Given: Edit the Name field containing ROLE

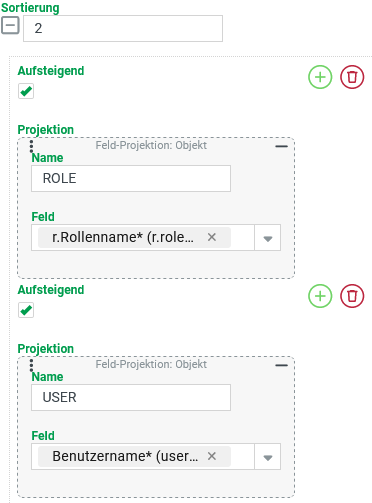Looking at the screenshot, I should coord(131,178).
